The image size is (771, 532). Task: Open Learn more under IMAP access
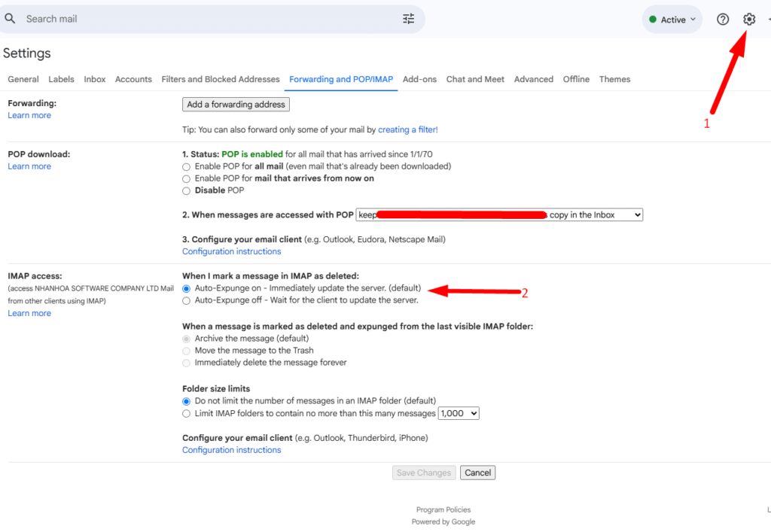(x=29, y=313)
